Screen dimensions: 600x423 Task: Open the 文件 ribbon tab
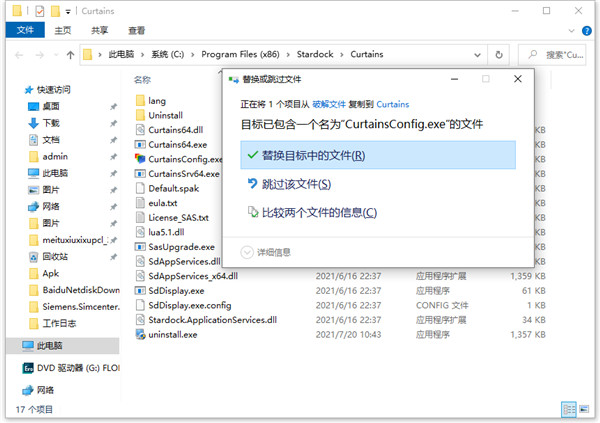click(x=25, y=30)
